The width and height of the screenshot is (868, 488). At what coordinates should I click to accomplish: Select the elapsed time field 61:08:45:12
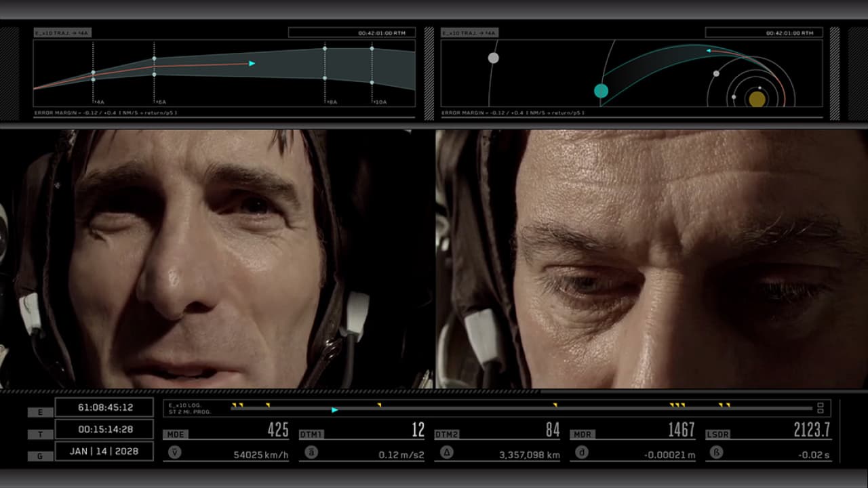pos(104,407)
